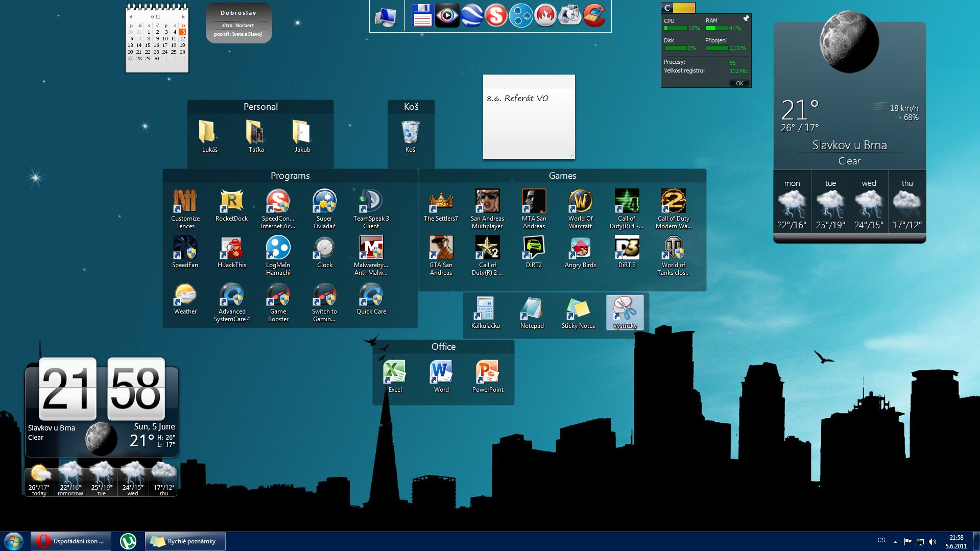Launch Call of Duty Modern Warfare 2

pos(673,209)
